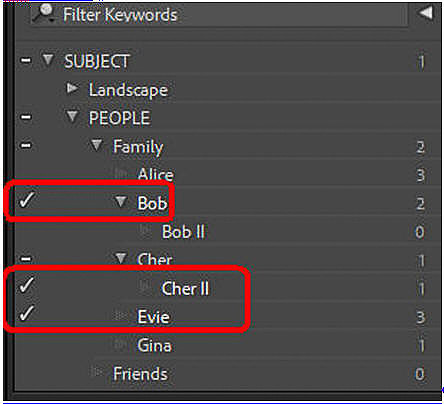Image resolution: width=444 pixels, height=404 pixels.
Task: Click into the Filter Keywords search field
Action: tap(220, 14)
